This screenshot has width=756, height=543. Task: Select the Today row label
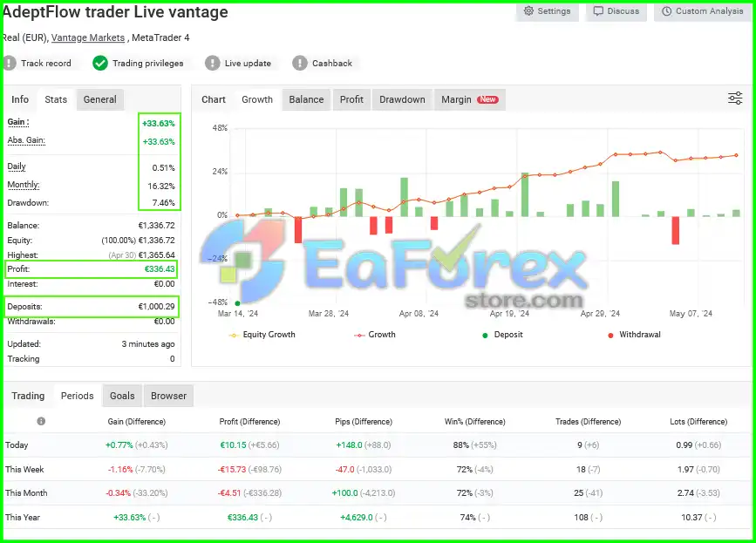coord(17,445)
